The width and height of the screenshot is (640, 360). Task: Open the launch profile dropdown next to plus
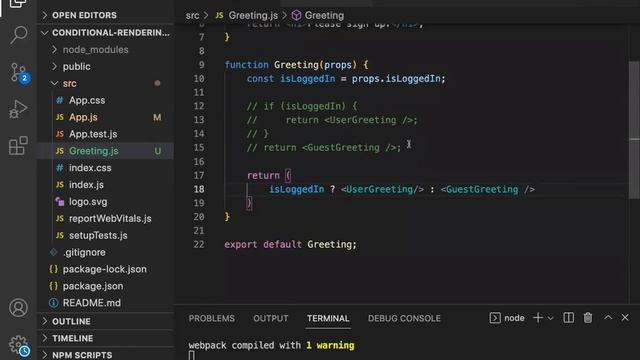551,318
